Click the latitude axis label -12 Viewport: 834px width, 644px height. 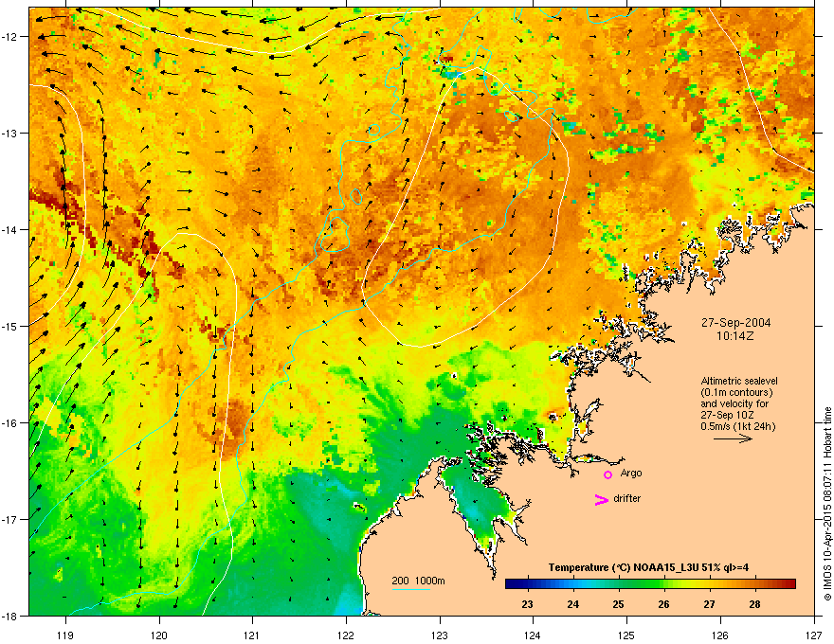click(x=10, y=37)
